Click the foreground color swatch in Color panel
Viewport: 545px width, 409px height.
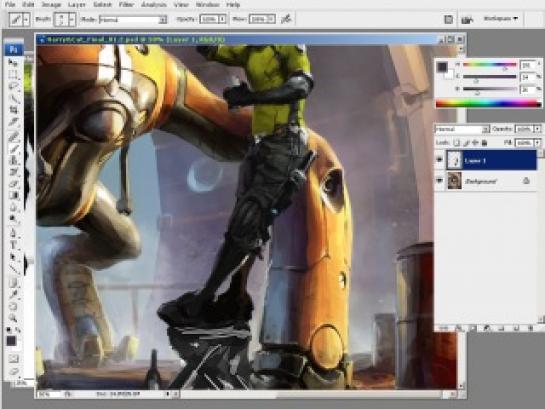click(442, 67)
